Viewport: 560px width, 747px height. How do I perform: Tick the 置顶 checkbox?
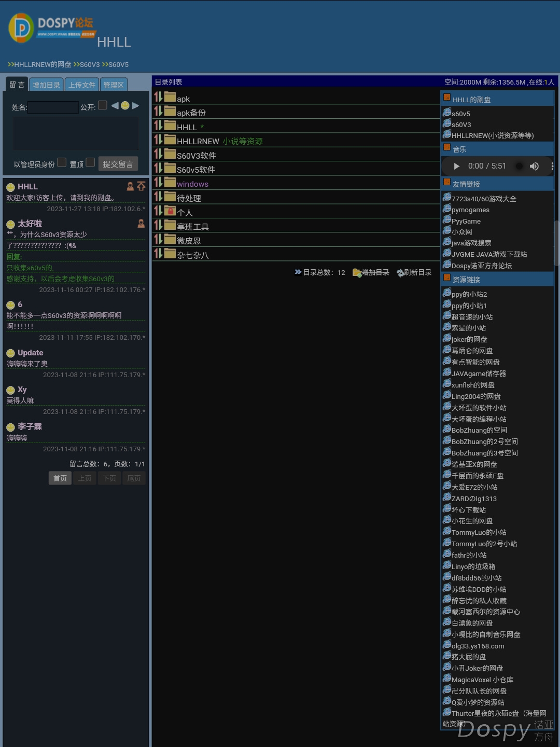point(90,162)
